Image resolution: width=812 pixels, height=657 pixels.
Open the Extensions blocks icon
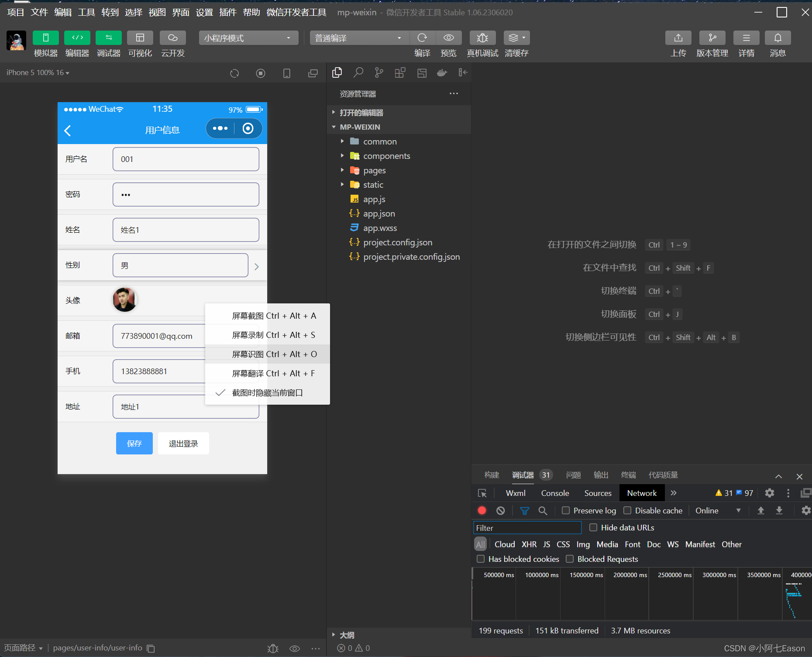(400, 72)
